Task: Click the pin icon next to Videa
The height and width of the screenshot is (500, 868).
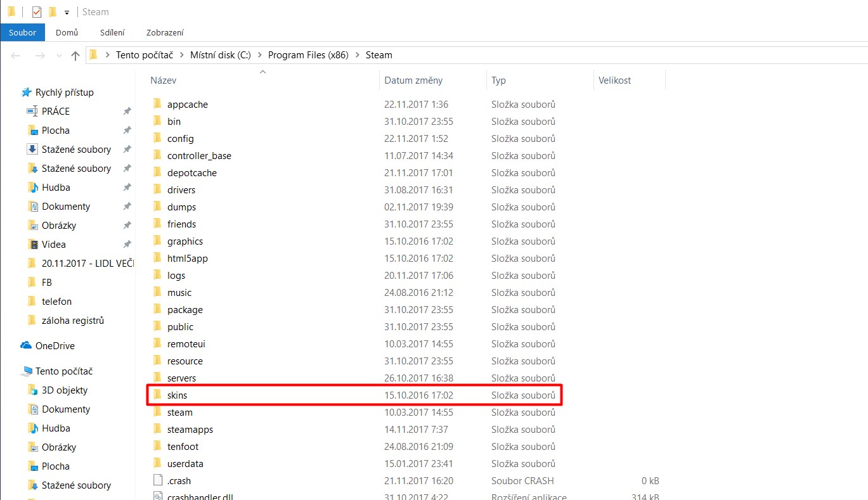Action: tap(127, 245)
